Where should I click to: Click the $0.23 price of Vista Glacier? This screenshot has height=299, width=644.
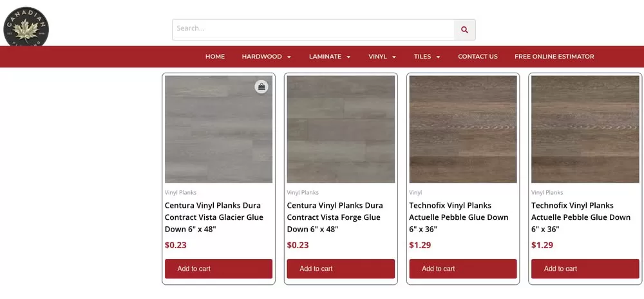tap(176, 245)
